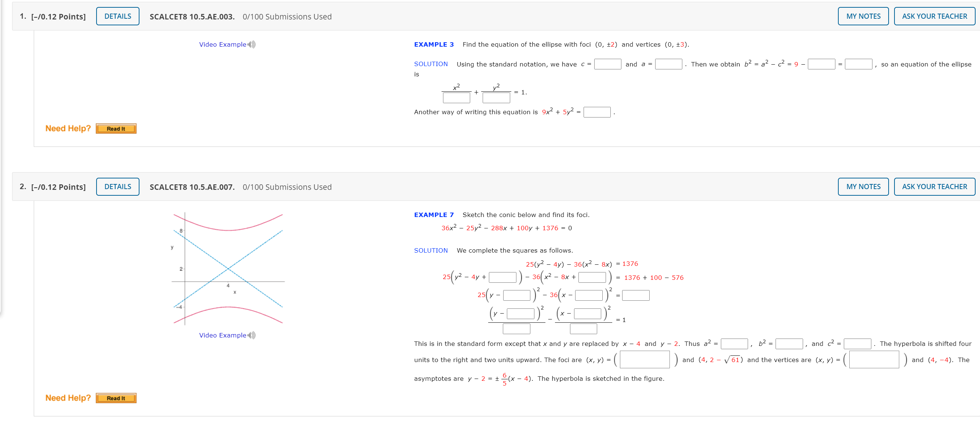980x423 pixels.
Task: Click the Video Example link in Example 3
Action: 222,44
